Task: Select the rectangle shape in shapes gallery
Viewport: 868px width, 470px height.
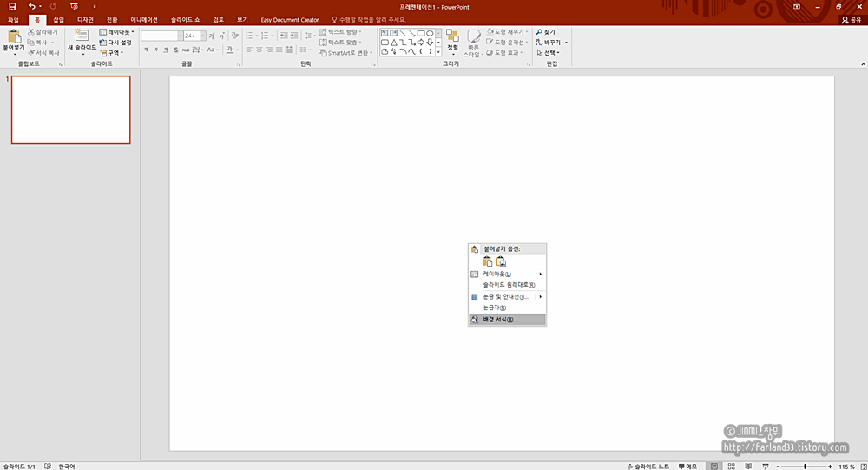Action: click(421, 33)
